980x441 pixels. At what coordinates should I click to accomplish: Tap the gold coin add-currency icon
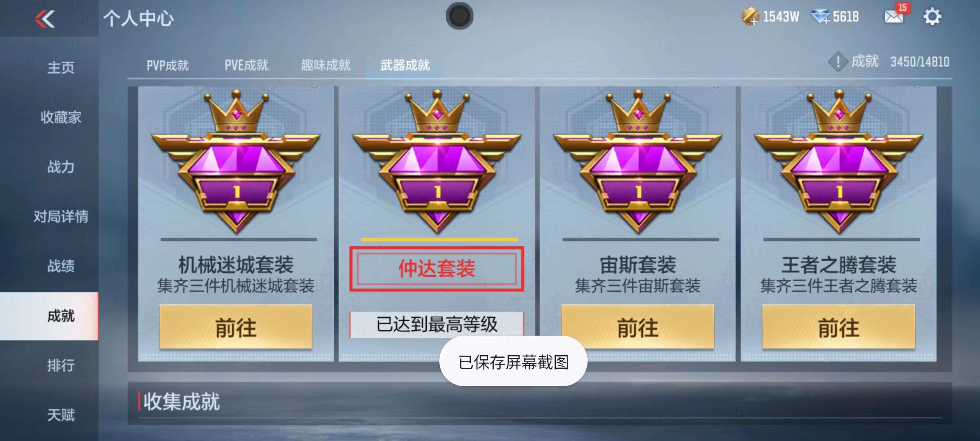click(x=750, y=17)
